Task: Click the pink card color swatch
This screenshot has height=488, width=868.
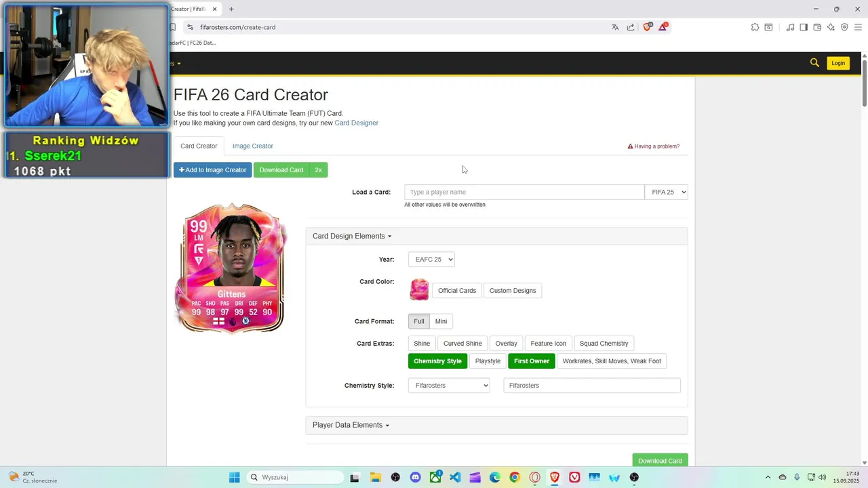Action: point(419,289)
